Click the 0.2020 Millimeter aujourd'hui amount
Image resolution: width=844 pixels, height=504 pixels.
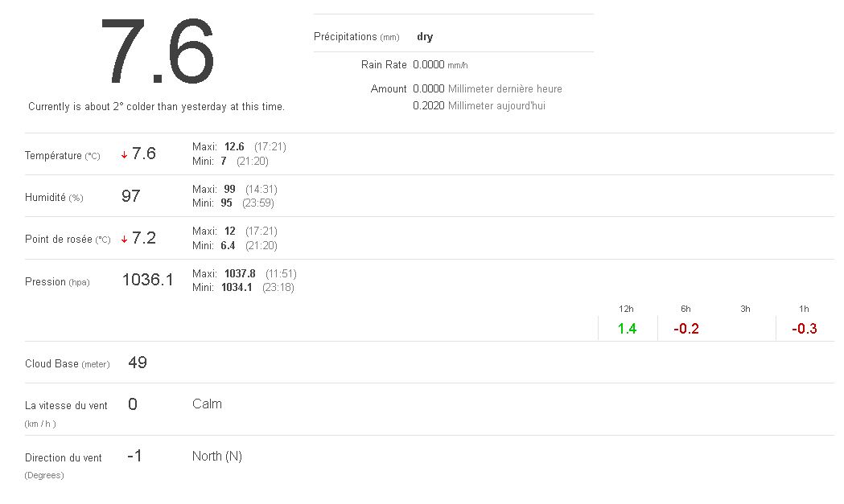[x=479, y=106]
